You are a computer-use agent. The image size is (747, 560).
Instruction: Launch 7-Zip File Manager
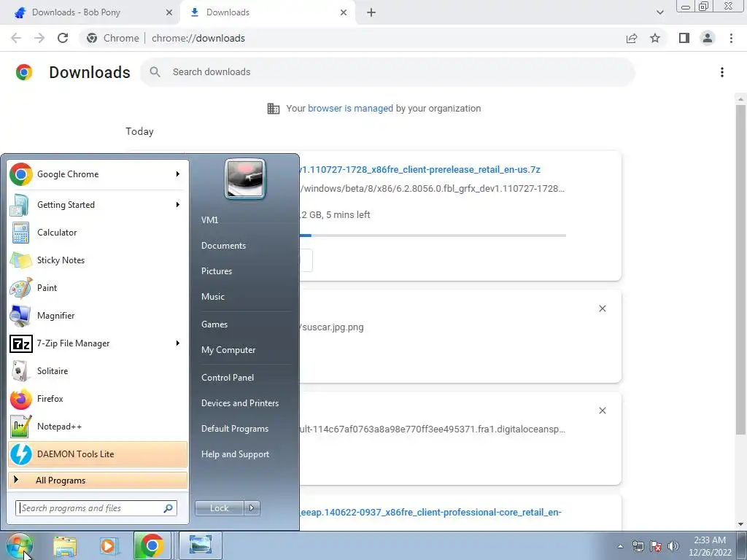[x=98, y=343]
